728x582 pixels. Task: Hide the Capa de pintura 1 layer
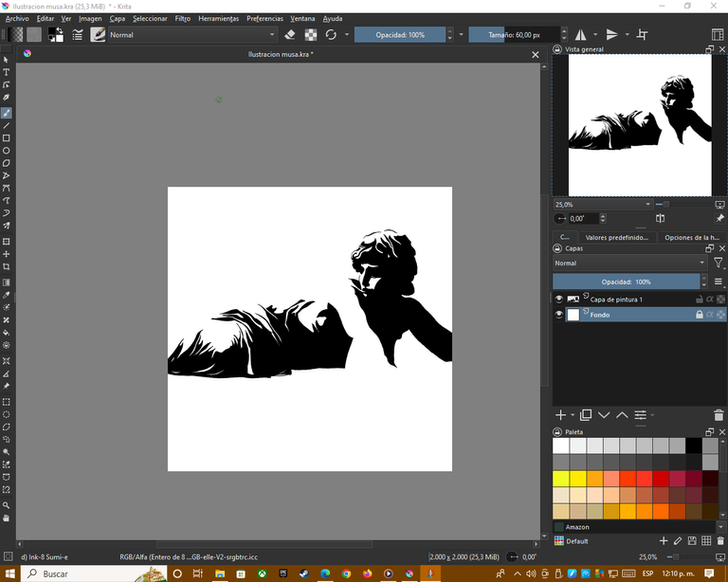click(559, 300)
